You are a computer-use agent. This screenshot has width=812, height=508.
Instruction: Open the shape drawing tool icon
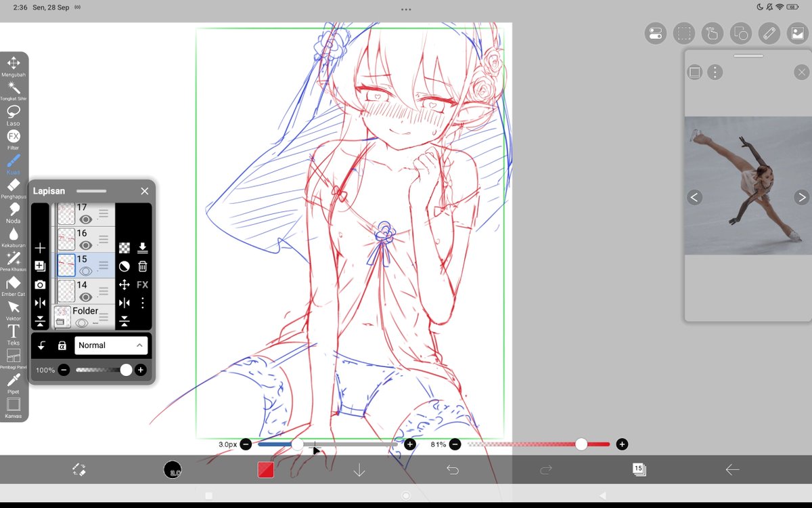(741, 33)
